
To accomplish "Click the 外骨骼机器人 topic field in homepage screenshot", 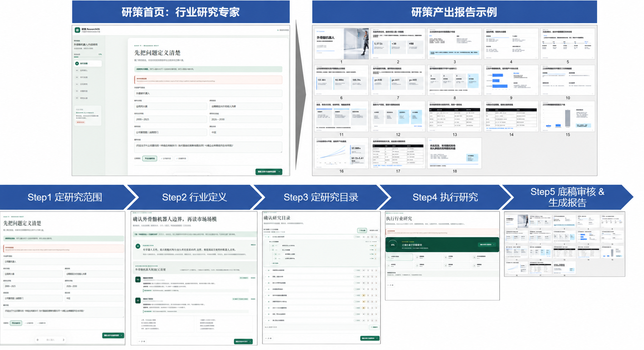I will 208,93.
